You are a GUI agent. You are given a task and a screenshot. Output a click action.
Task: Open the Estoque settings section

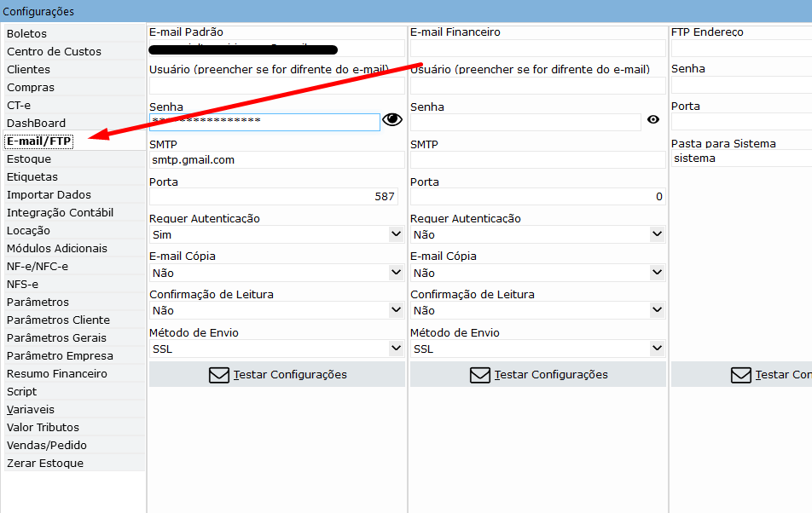[x=29, y=159]
